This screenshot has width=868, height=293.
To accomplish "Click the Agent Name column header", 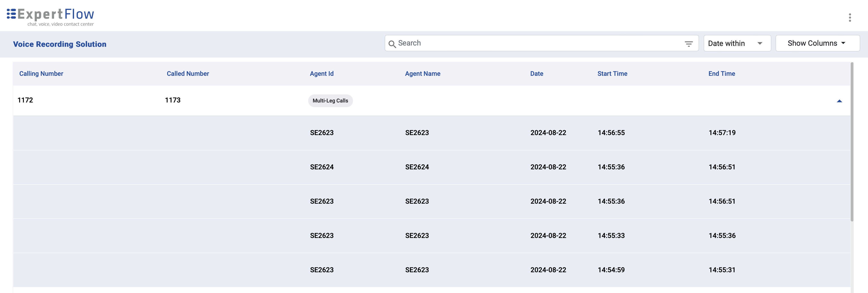I will pyautogui.click(x=423, y=73).
